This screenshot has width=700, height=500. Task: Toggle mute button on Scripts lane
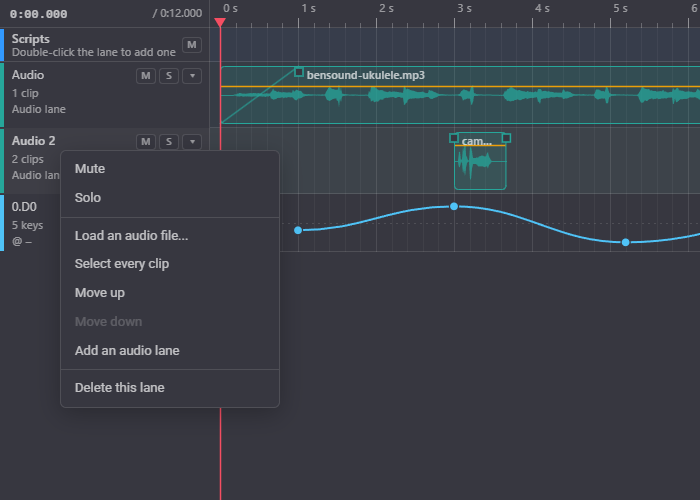pos(192,45)
